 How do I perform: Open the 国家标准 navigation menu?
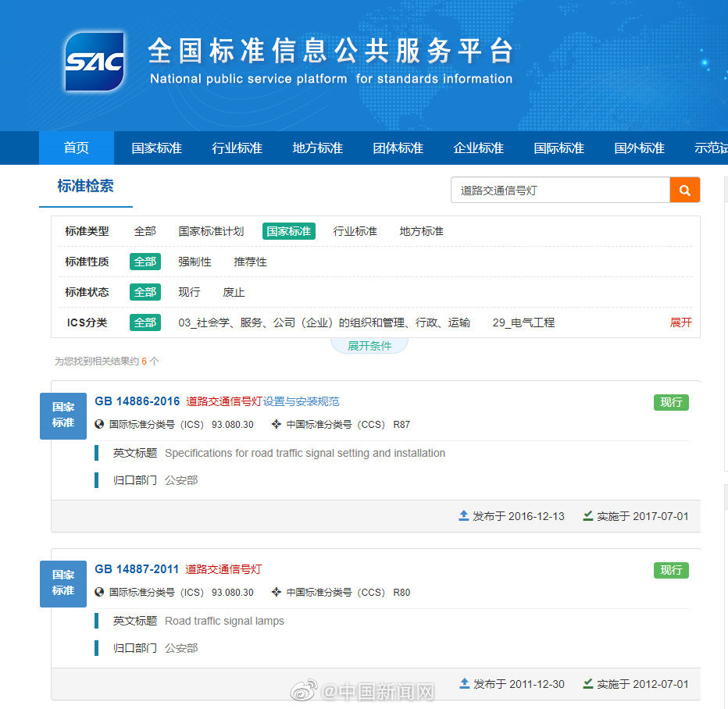tap(156, 148)
